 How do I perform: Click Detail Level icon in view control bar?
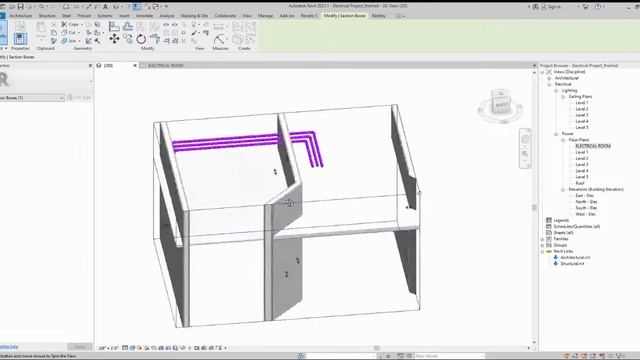point(125,348)
